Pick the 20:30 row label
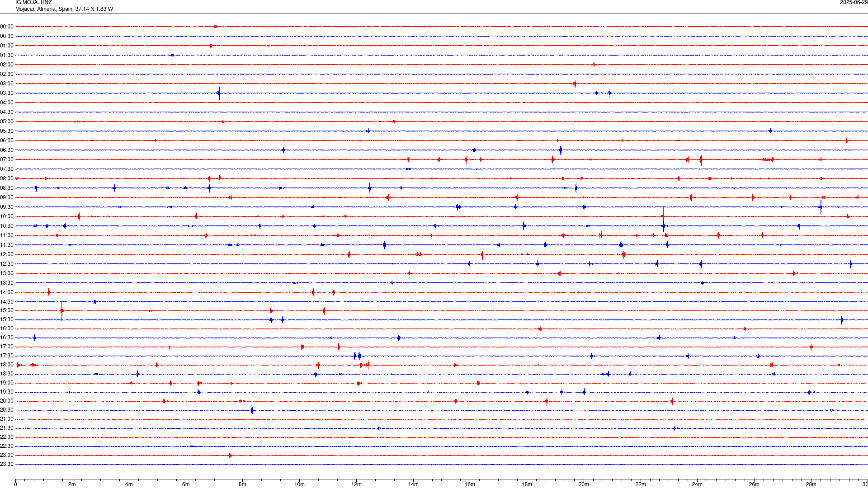This screenshot has width=868, height=488. tap(7, 410)
